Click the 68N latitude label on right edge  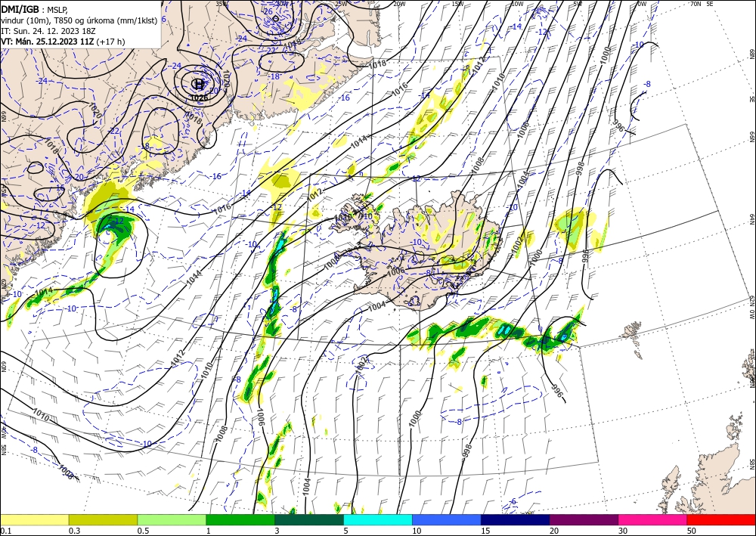coord(751,54)
